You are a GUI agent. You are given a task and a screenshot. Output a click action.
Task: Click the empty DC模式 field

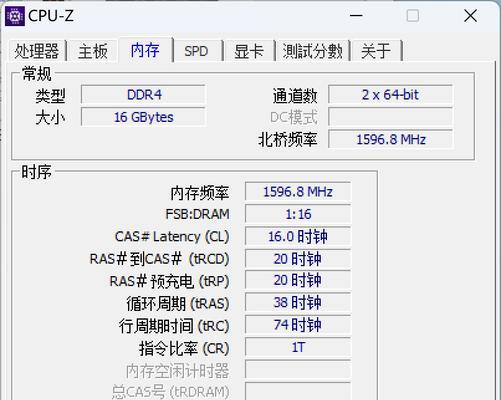pyautogui.click(x=390, y=117)
